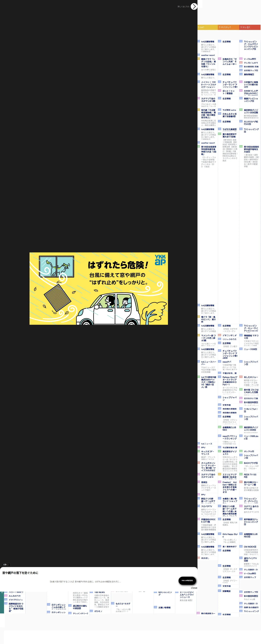Open マメシバ一郎 フーテンの芝二郎#3 listing
This screenshot has width=261, height=644.
[x=208, y=338]
